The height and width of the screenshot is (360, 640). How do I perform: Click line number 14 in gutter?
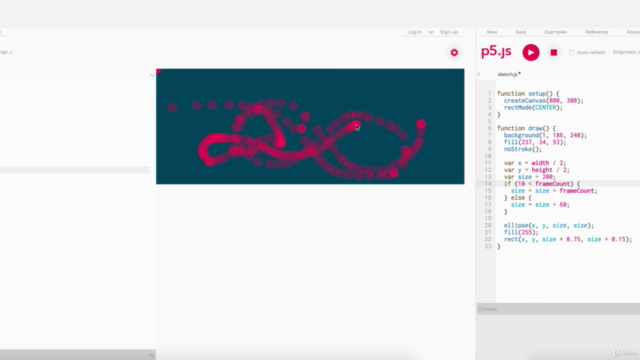(x=488, y=184)
